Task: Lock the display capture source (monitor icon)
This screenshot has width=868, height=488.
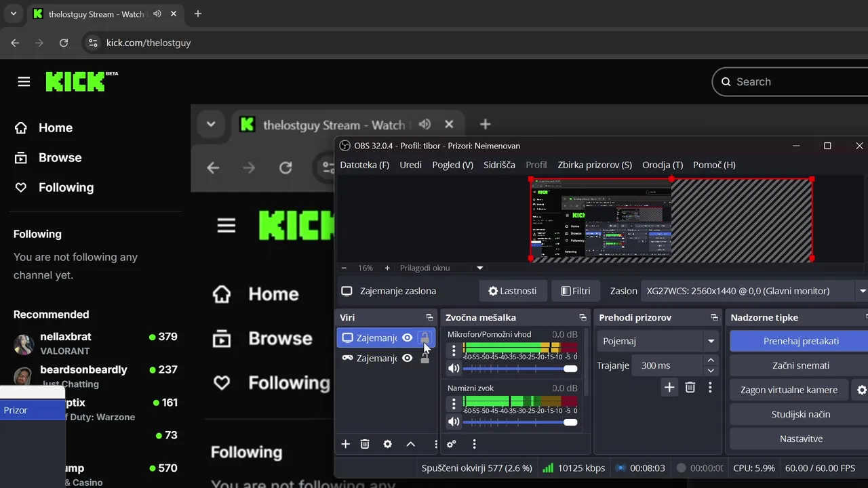Action: 425,338
